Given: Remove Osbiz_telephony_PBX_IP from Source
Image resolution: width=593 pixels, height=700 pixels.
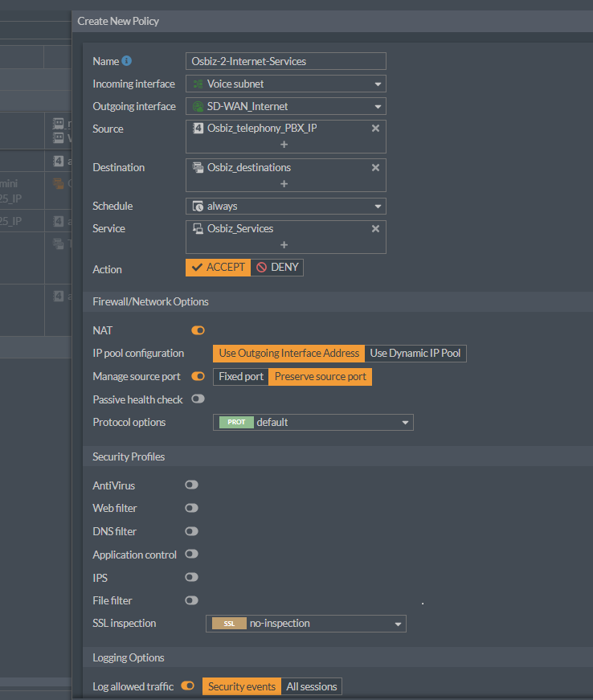Looking at the screenshot, I should pos(376,128).
